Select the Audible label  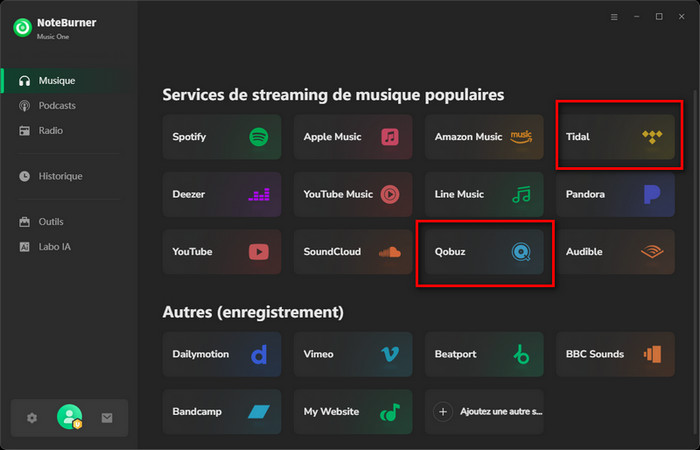click(584, 252)
